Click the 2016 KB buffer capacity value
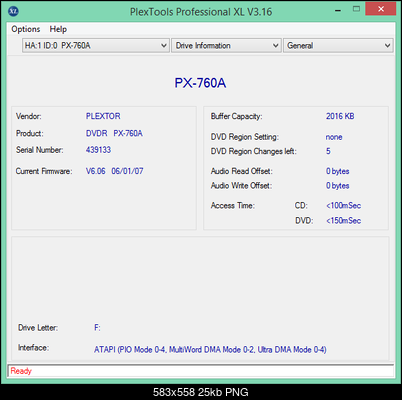402x400 pixels. click(x=340, y=116)
